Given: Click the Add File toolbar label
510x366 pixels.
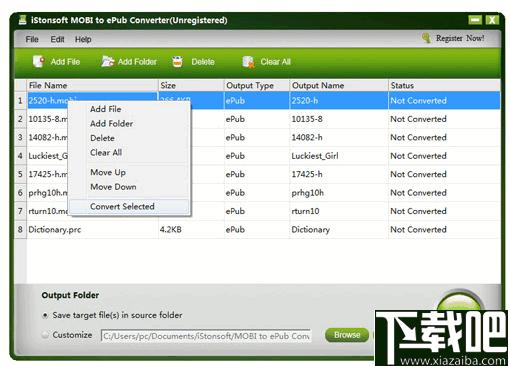Looking at the screenshot, I should (65, 62).
